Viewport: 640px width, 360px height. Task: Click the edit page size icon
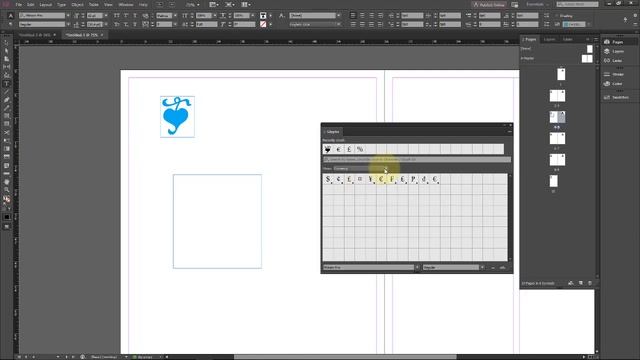click(x=571, y=283)
